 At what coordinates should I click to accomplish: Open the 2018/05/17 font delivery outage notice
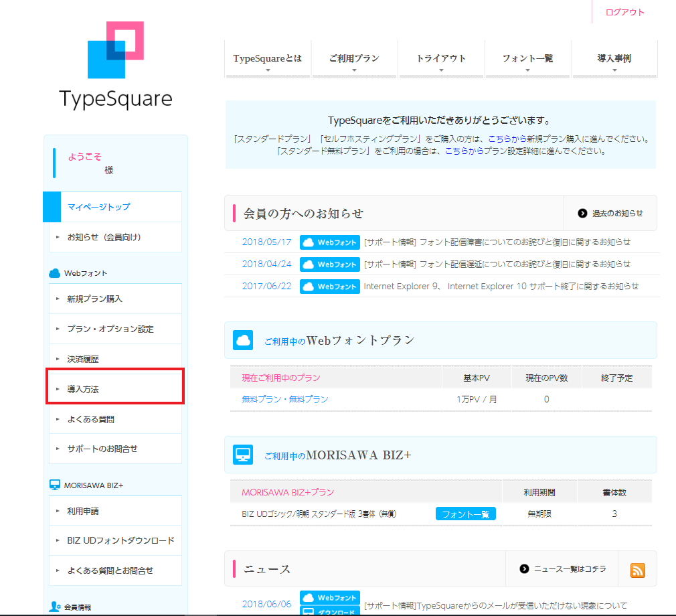click(497, 242)
